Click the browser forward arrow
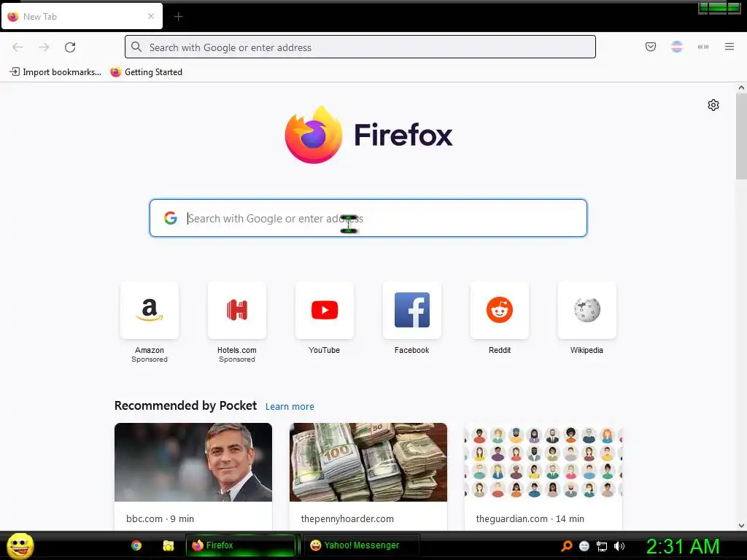The image size is (747, 560). tap(44, 47)
